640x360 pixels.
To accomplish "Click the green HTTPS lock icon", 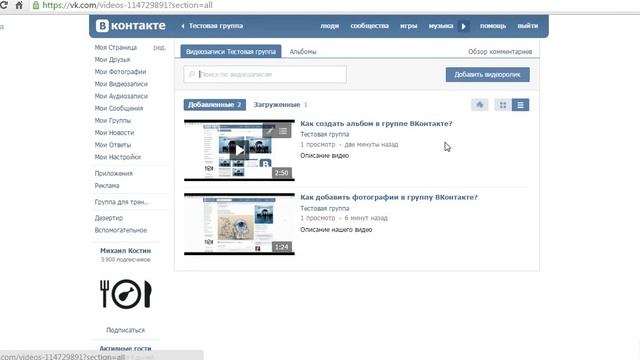I will coord(36,5).
